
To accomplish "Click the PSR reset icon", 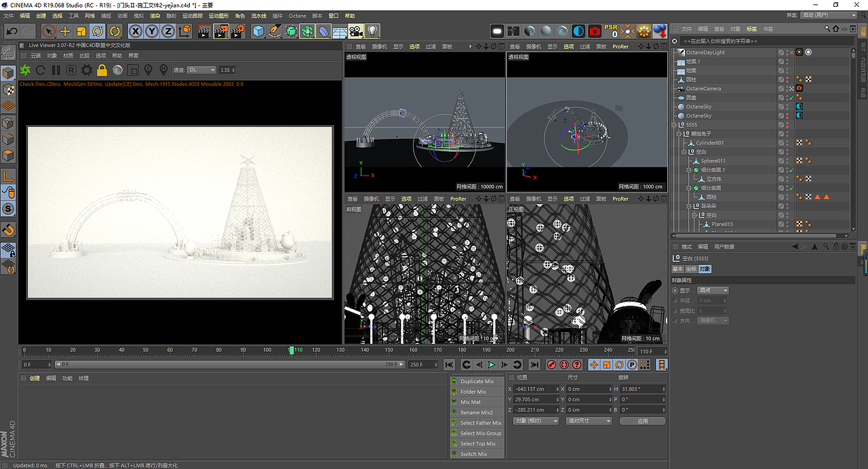I will (x=611, y=30).
